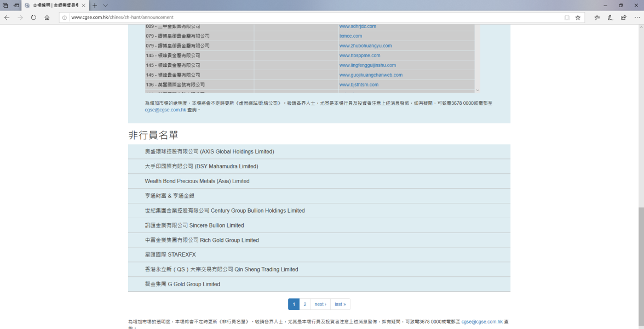
Task: Expand the AXIS Global Holdings Limited row
Action: click(x=209, y=151)
